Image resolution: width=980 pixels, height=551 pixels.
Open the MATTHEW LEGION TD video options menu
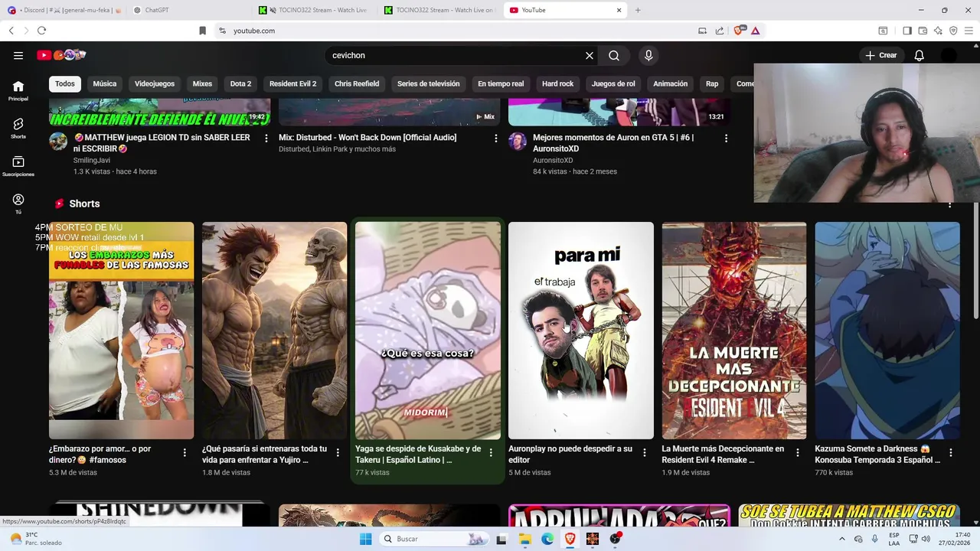point(266,139)
